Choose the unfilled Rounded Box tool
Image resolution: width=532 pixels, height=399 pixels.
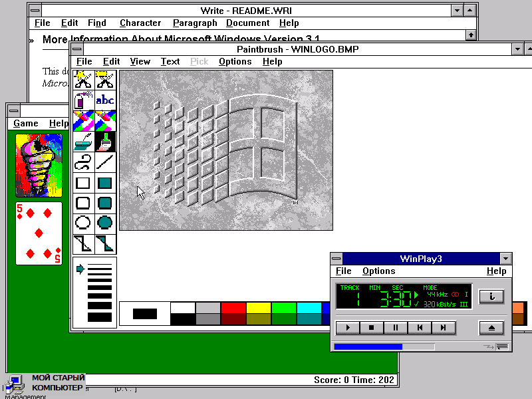84,203
